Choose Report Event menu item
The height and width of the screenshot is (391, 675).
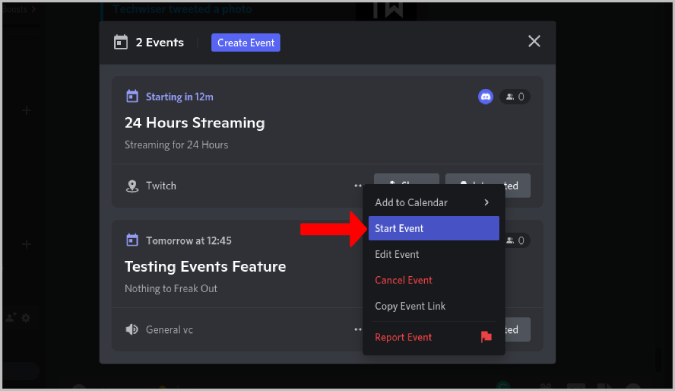[x=433, y=337]
